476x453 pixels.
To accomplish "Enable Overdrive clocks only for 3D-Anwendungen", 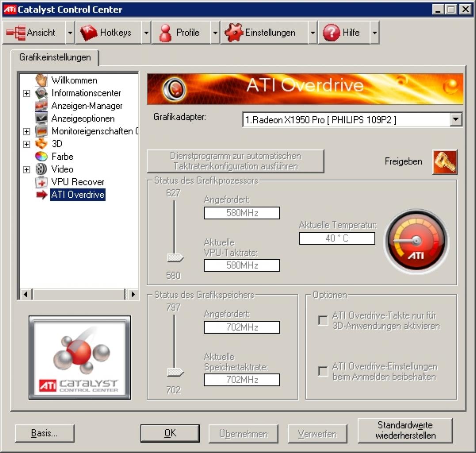I will [x=323, y=321].
